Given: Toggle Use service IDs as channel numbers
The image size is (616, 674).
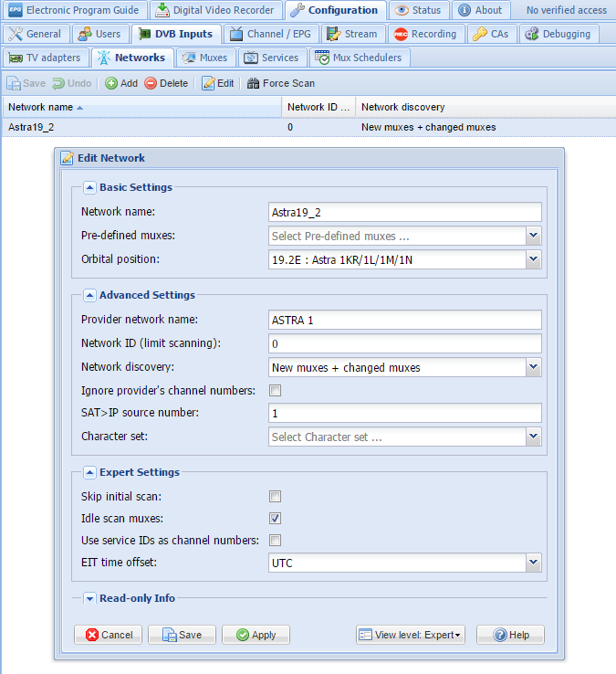Looking at the screenshot, I should pos(275,541).
